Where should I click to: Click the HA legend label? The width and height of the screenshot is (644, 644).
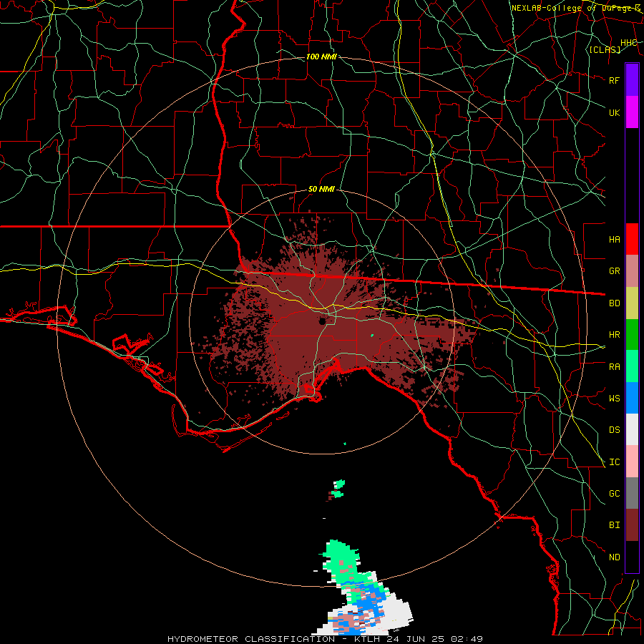(x=614, y=240)
